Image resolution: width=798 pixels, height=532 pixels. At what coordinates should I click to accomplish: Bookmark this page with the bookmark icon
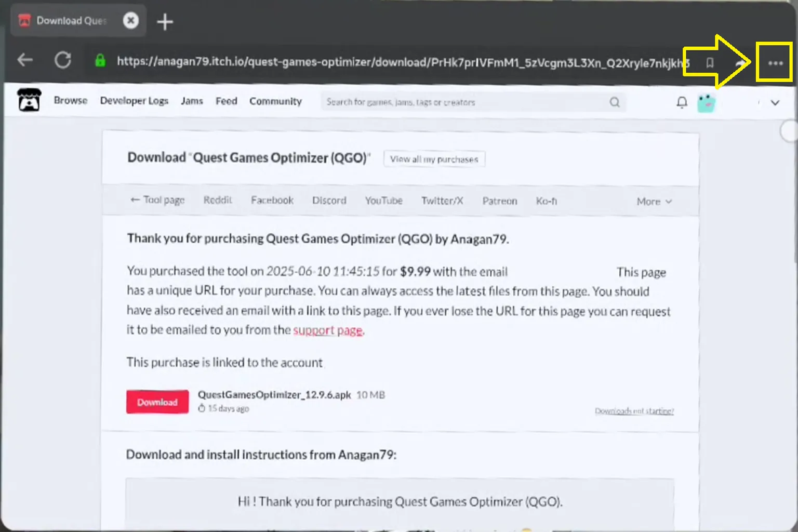(x=710, y=63)
